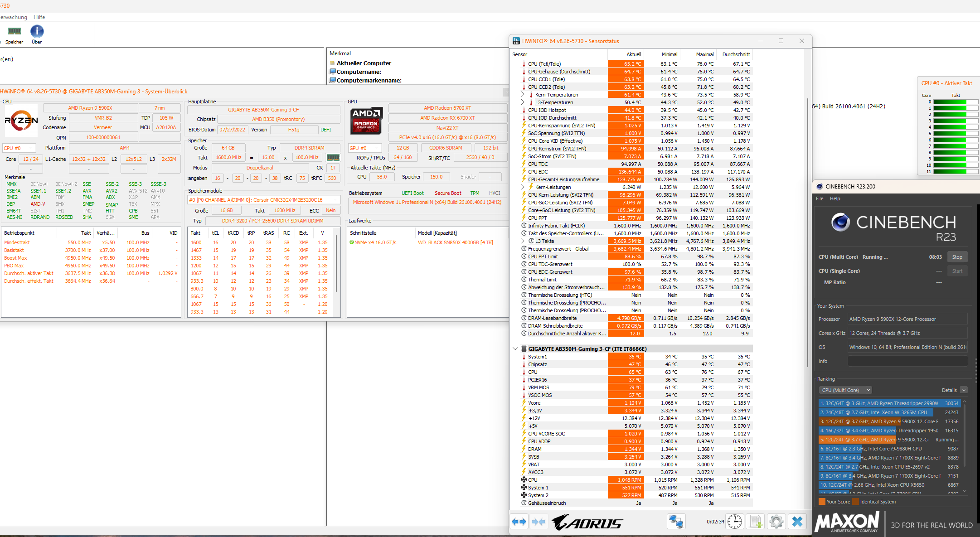This screenshot has height=537, width=980.
Task: Collapse the GIGABYTE AB350M-Gaming 3-CF sensor group
Action: pyautogui.click(x=515, y=349)
